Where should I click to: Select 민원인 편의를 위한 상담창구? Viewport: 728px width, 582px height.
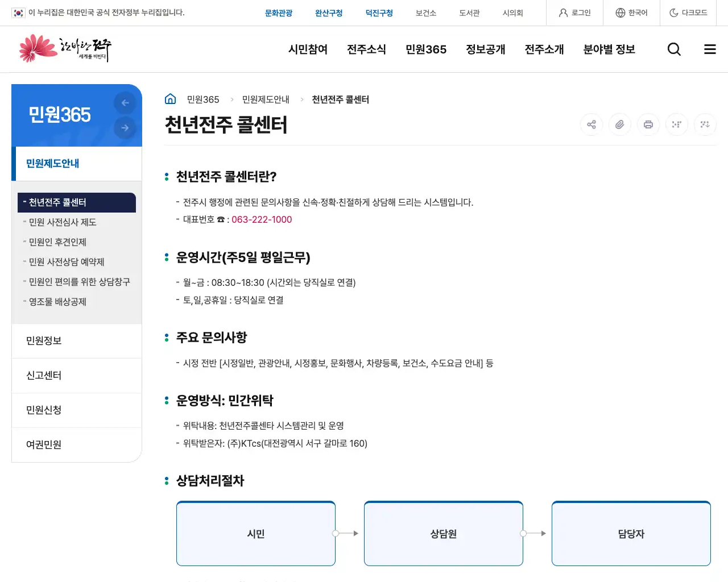79,282
